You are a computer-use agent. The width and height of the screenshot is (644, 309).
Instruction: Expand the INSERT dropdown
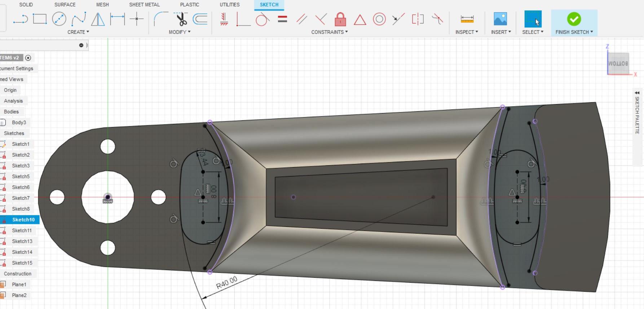(x=500, y=32)
